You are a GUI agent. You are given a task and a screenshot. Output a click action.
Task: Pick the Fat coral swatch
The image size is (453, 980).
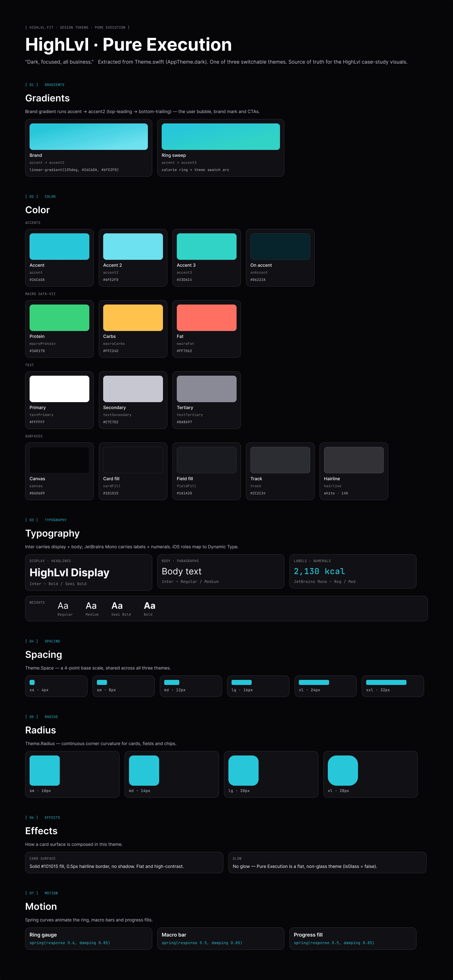pos(206,318)
